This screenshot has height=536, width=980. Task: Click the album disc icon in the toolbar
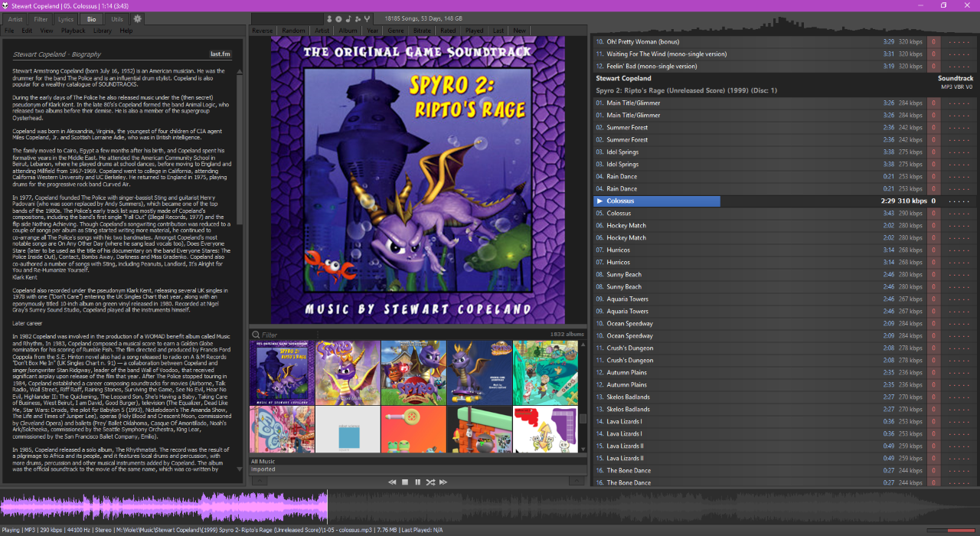(338, 18)
